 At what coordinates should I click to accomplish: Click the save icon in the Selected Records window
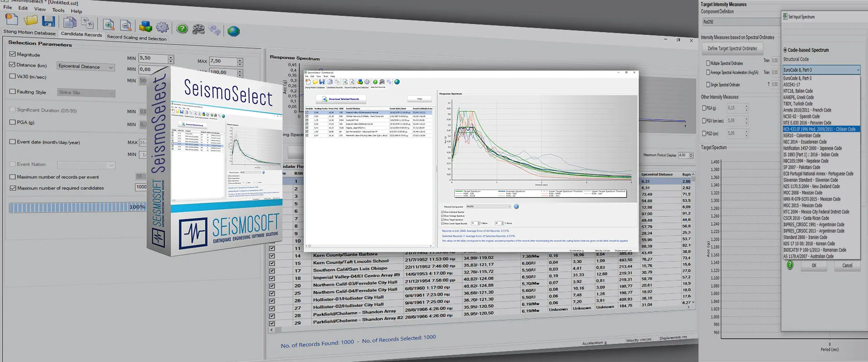(322, 82)
